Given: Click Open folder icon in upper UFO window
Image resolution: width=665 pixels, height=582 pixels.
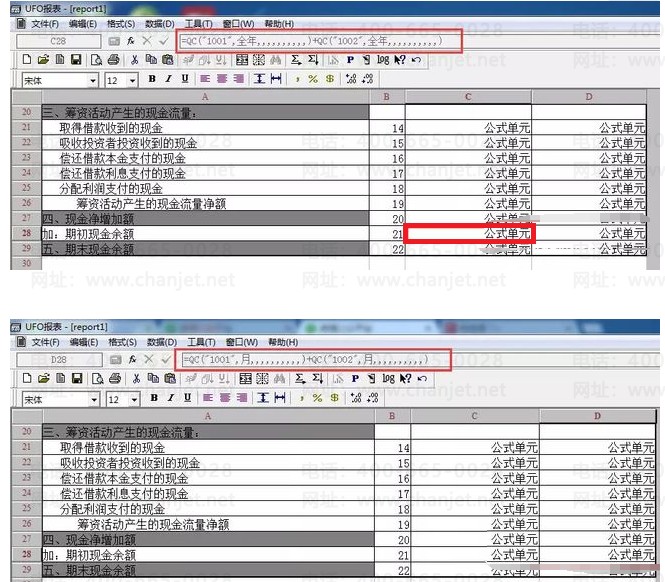Looking at the screenshot, I should 43,60.
